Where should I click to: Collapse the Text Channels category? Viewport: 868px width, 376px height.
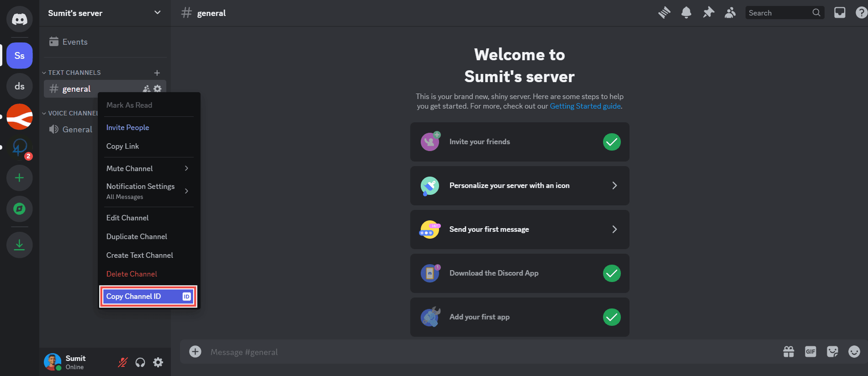[x=74, y=73]
